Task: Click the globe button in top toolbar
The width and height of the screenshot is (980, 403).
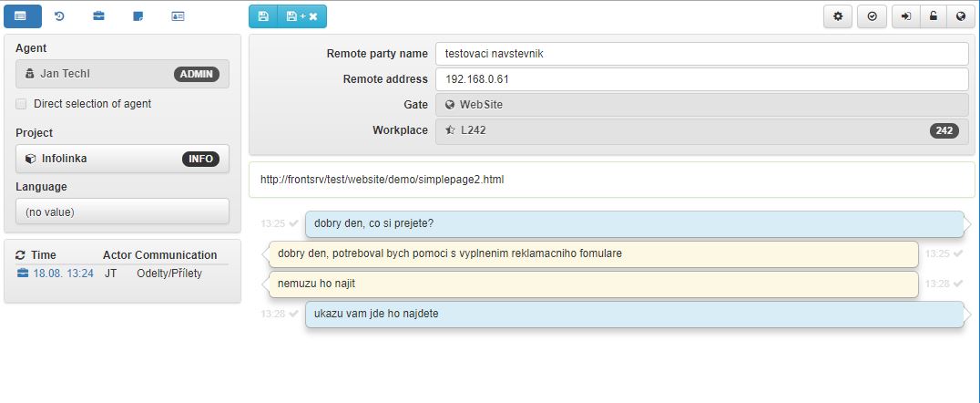Action: [x=961, y=17]
